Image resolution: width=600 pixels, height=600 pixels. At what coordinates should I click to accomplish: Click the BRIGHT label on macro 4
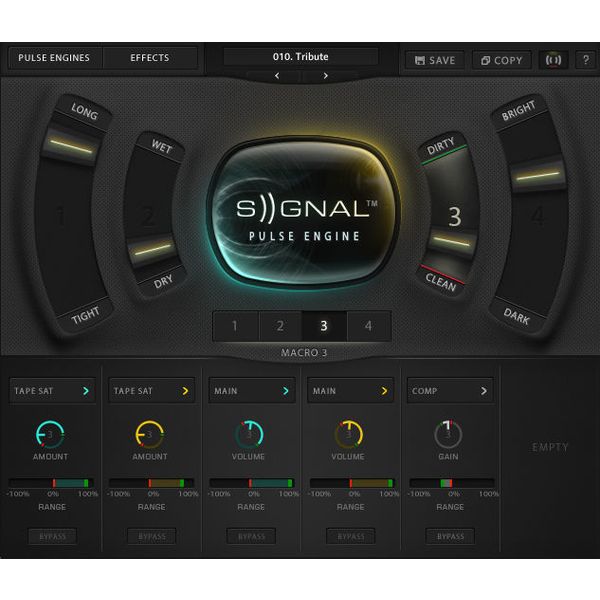pos(518,111)
